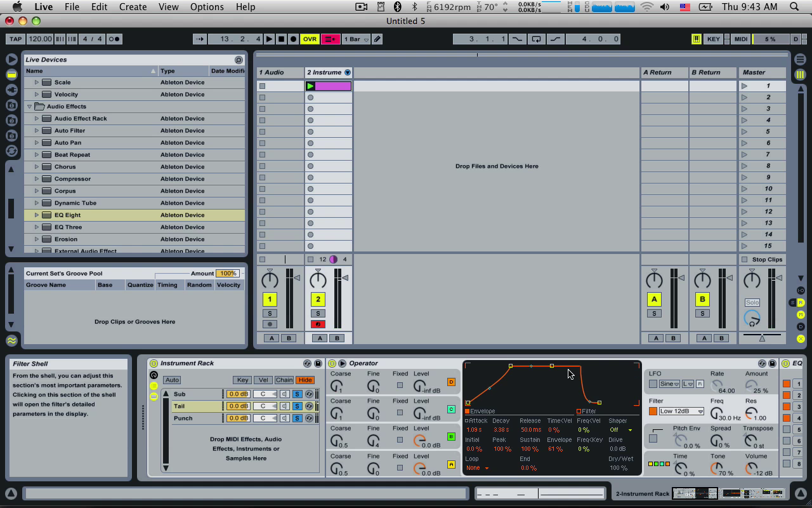Open LFO Sine waveform dropdown
Image resolution: width=812 pixels, height=508 pixels.
(x=669, y=384)
